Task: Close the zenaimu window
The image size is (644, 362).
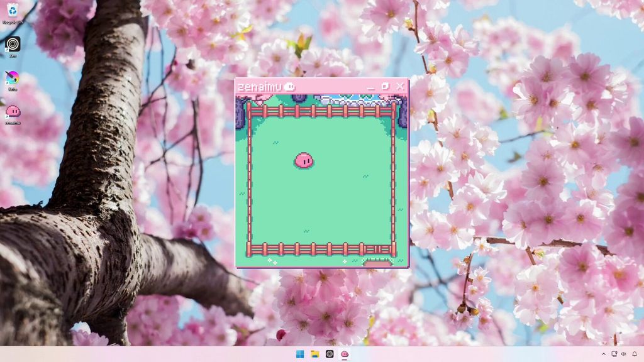Action: [x=400, y=86]
